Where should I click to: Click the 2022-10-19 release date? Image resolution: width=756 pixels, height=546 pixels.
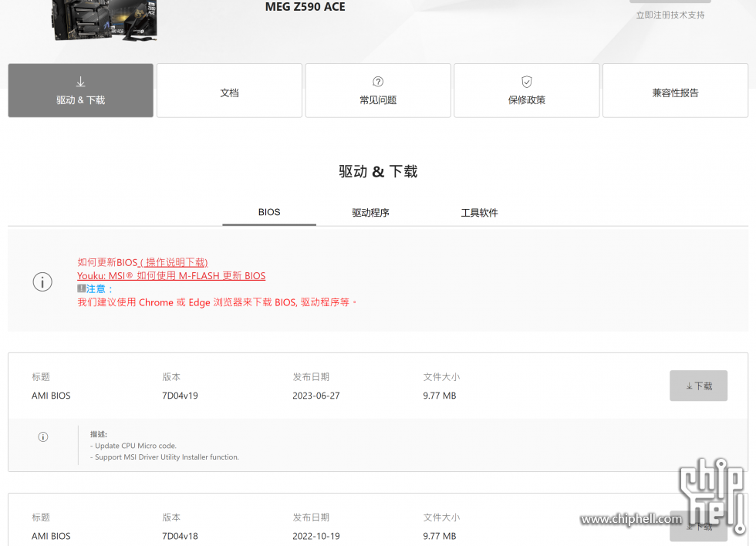point(316,536)
